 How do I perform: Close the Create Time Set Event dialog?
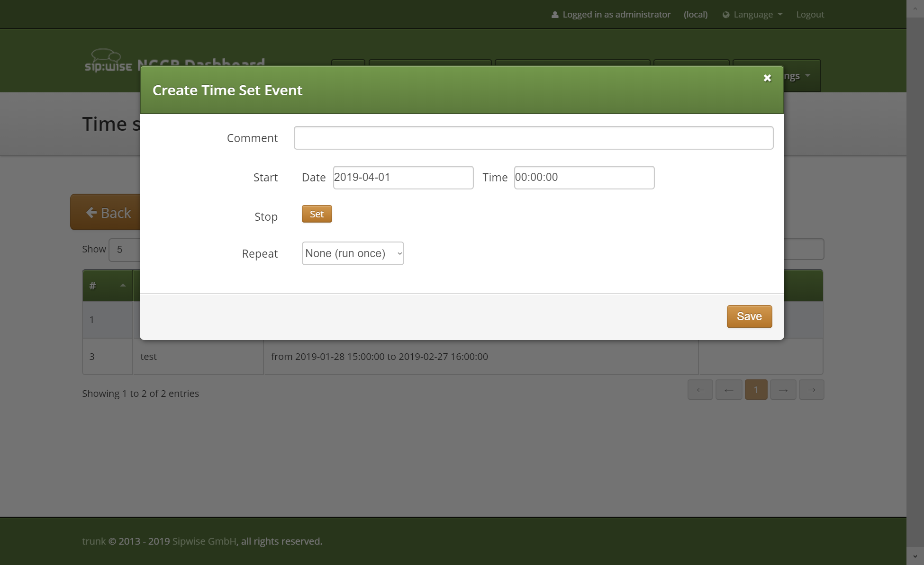tap(767, 78)
